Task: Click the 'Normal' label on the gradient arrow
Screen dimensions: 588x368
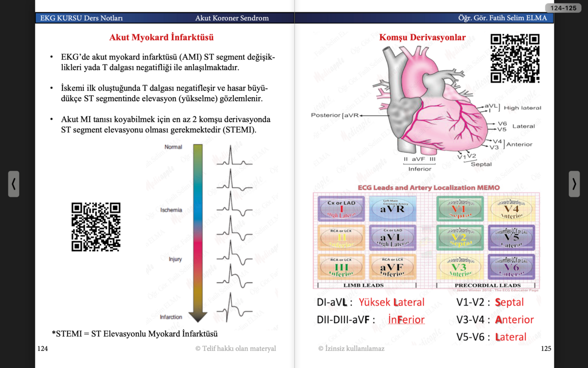Action: coord(173,147)
